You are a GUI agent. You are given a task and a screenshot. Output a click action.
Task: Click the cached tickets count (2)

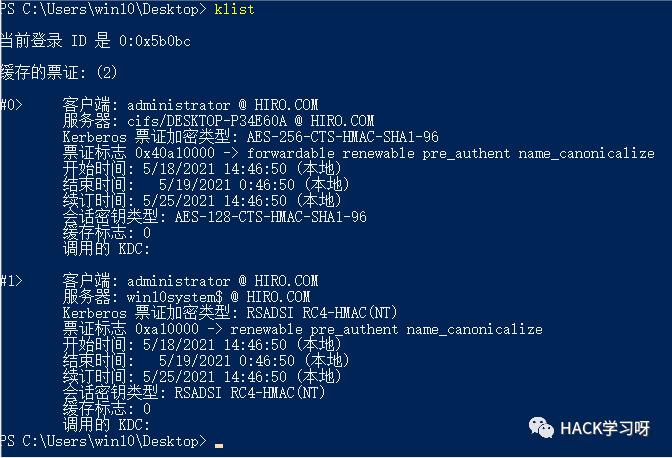[107, 72]
